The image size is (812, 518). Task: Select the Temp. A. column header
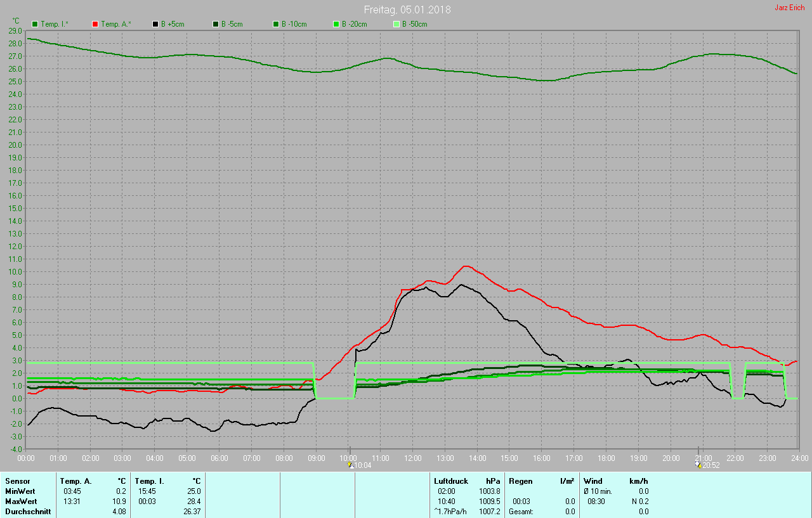(75, 481)
